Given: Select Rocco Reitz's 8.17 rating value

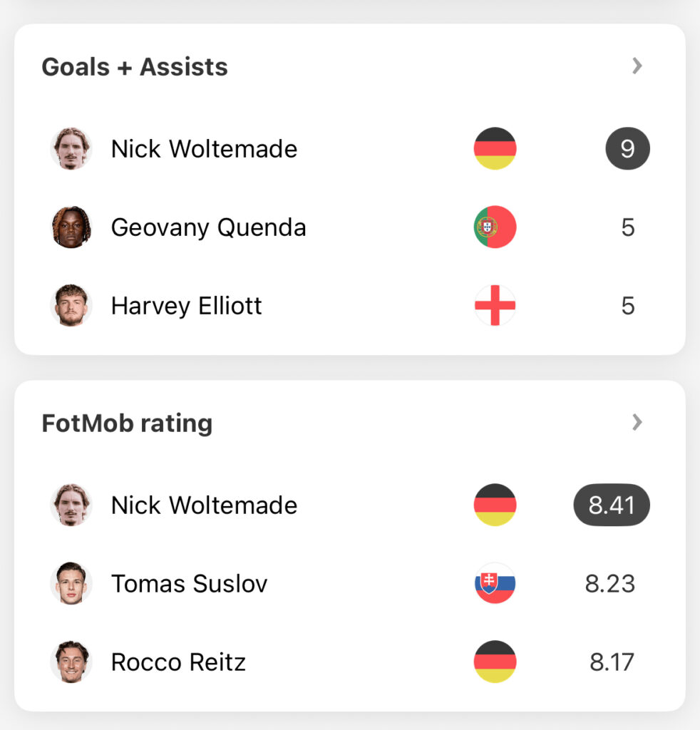Looking at the screenshot, I should [612, 662].
